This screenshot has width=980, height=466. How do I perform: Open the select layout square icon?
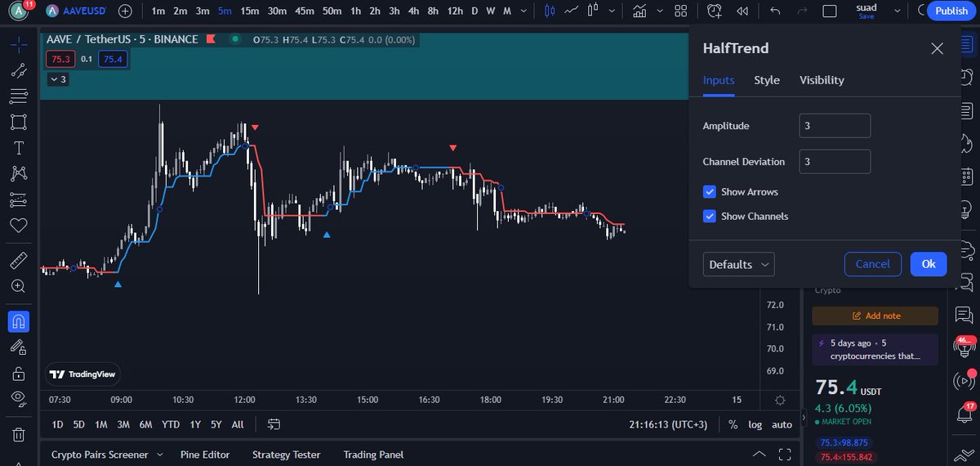(x=830, y=11)
